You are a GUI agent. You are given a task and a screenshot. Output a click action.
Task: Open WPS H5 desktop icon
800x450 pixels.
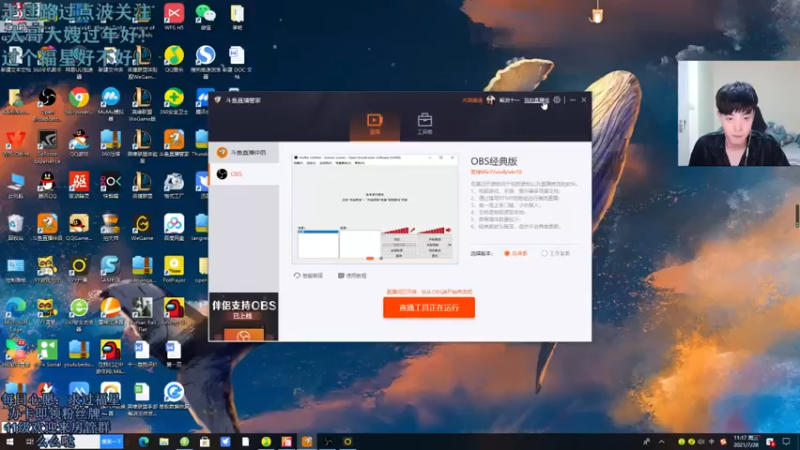[x=173, y=17]
